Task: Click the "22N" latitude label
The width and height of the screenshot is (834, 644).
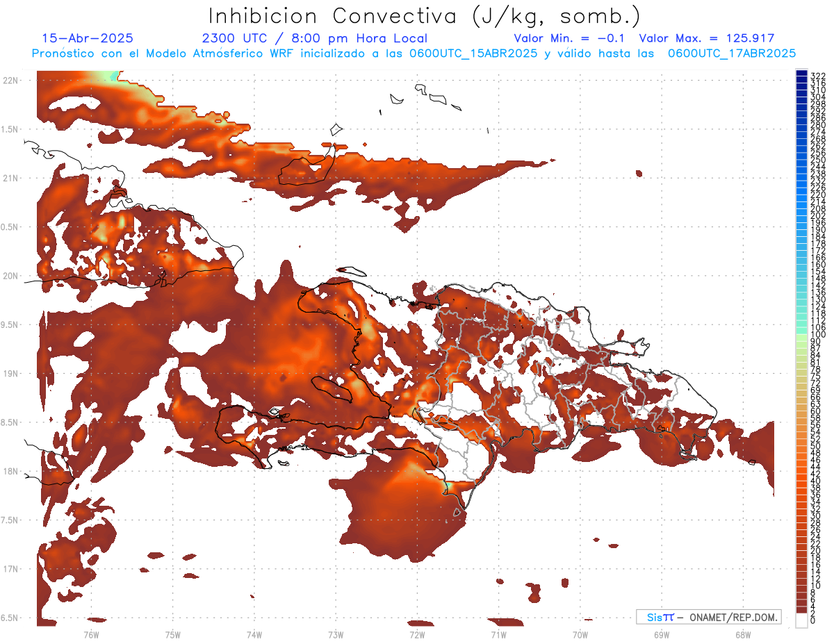Action: coord(10,81)
